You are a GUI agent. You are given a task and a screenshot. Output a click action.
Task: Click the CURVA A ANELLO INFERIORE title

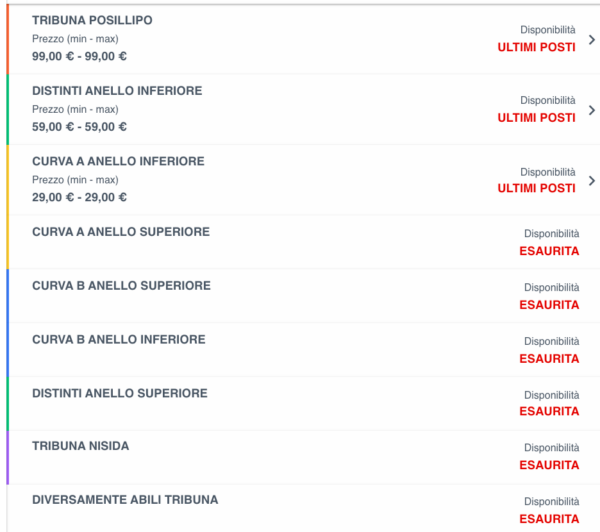coord(118,161)
